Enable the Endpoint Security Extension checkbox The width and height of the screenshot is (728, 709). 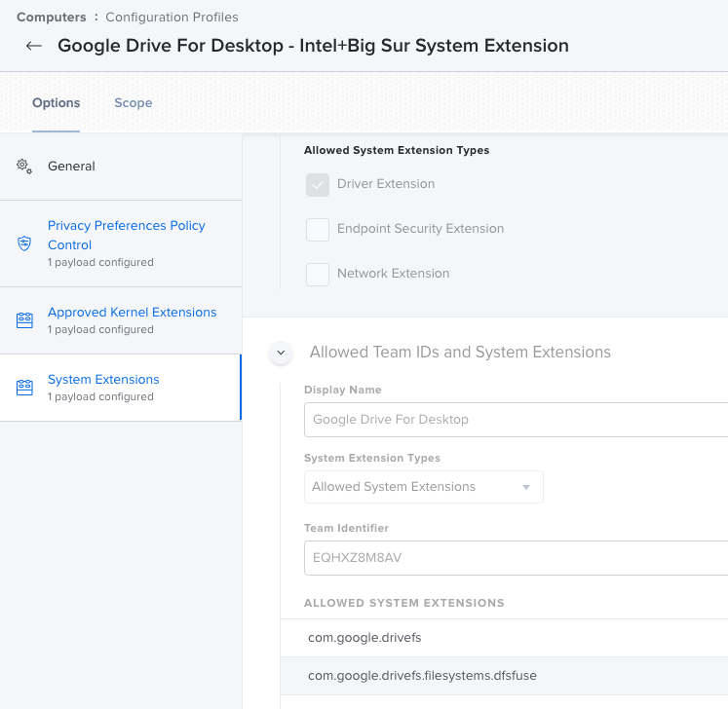(318, 230)
